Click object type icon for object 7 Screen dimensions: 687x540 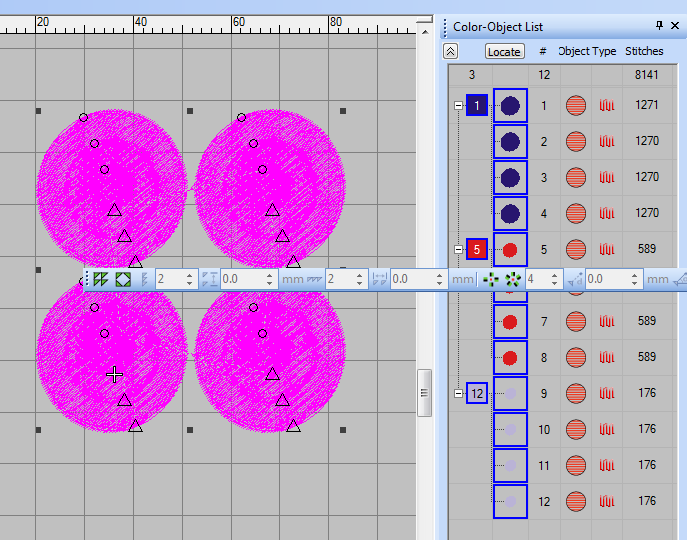pos(576,321)
